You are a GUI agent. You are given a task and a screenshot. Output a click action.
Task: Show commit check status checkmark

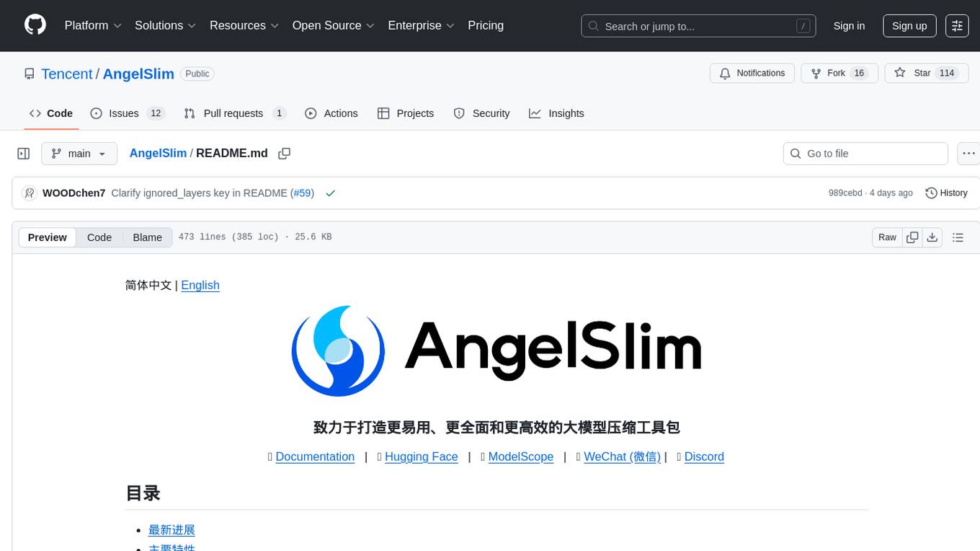click(x=331, y=193)
